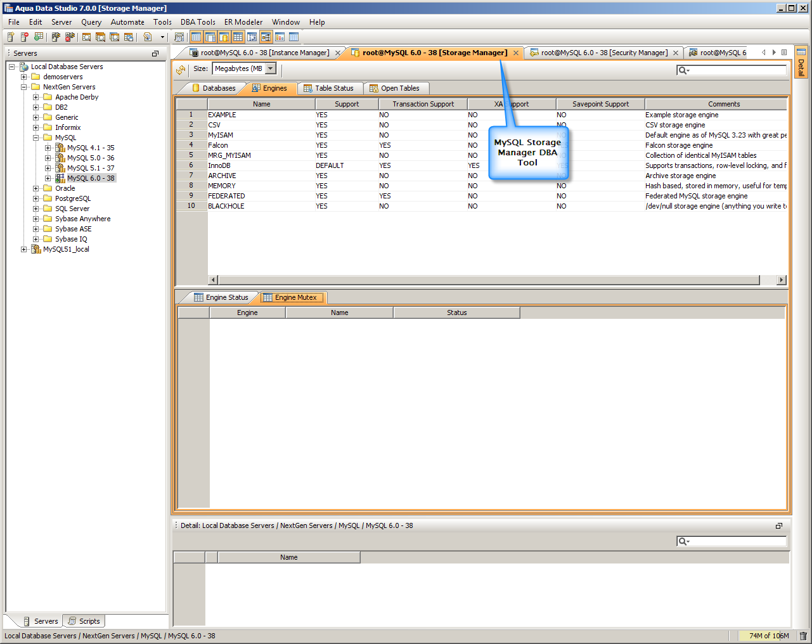Switch to the Engine Status tab

221,297
